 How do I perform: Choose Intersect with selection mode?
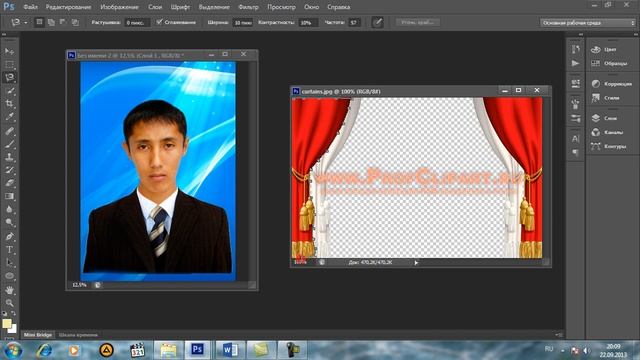tap(75, 22)
